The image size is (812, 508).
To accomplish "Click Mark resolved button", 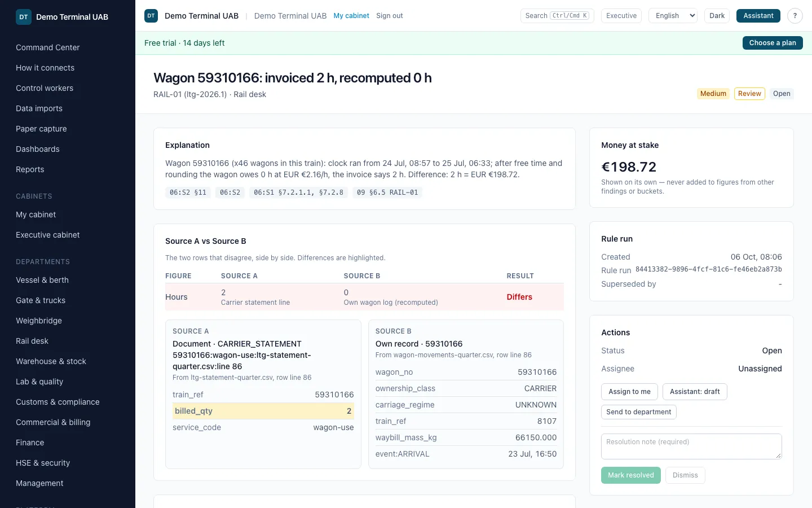I will point(630,475).
